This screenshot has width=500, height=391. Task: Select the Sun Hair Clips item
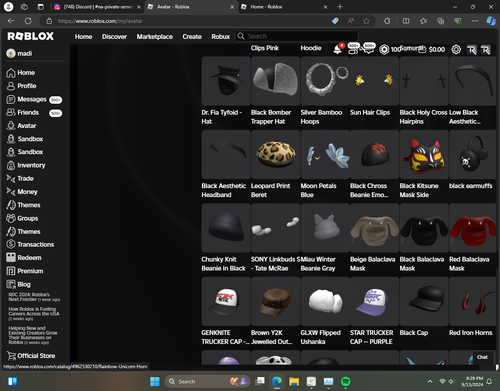(x=374, y=81)
